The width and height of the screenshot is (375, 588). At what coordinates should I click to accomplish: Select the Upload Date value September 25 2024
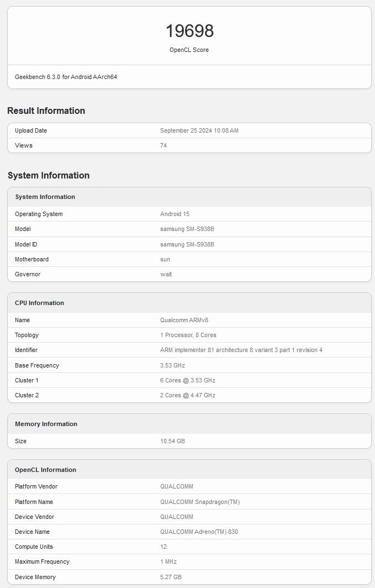199,130
